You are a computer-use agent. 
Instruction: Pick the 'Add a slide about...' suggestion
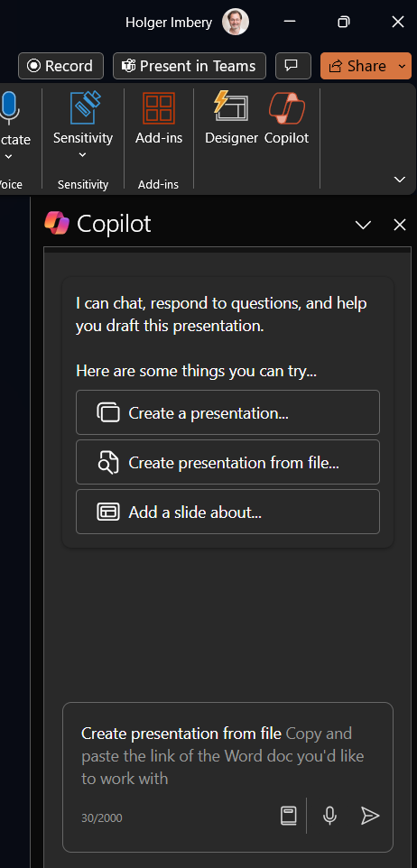pyautogui.click(x=227, y=512)
